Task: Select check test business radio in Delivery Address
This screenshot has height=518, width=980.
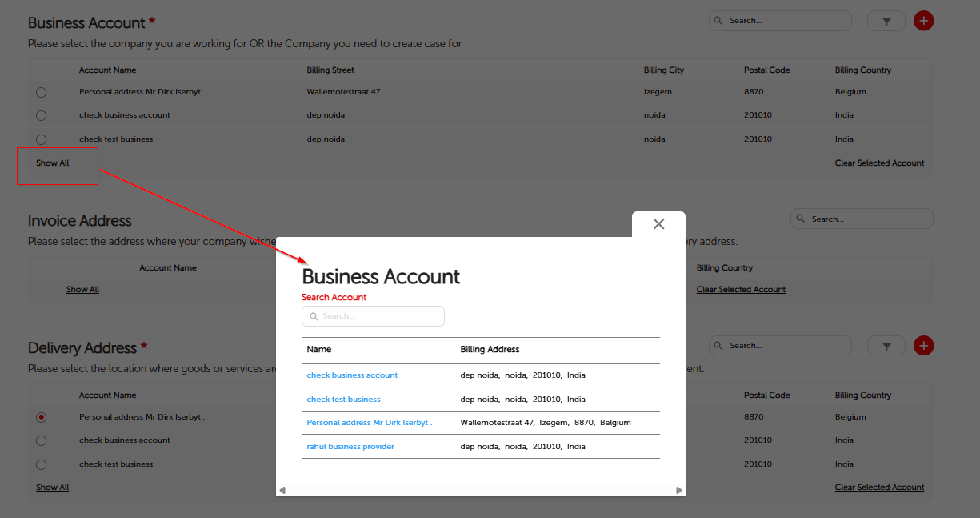Action: (42, 464)
